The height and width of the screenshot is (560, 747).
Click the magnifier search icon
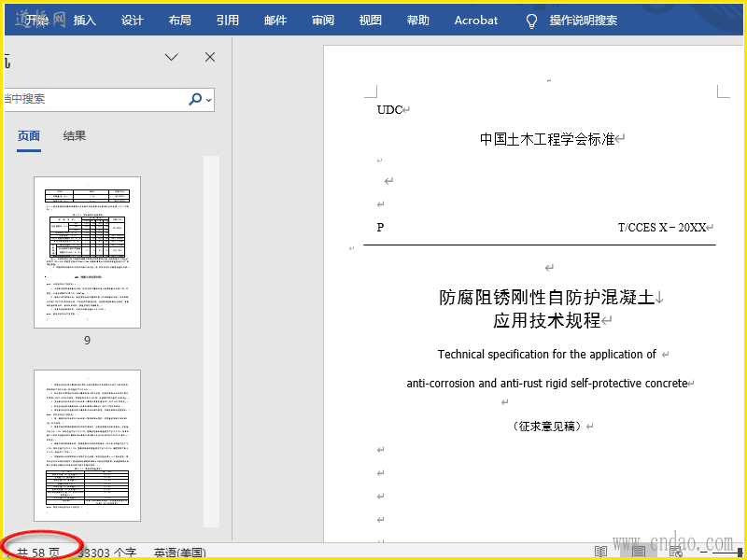pyautogui.click(x=195, y=99)
